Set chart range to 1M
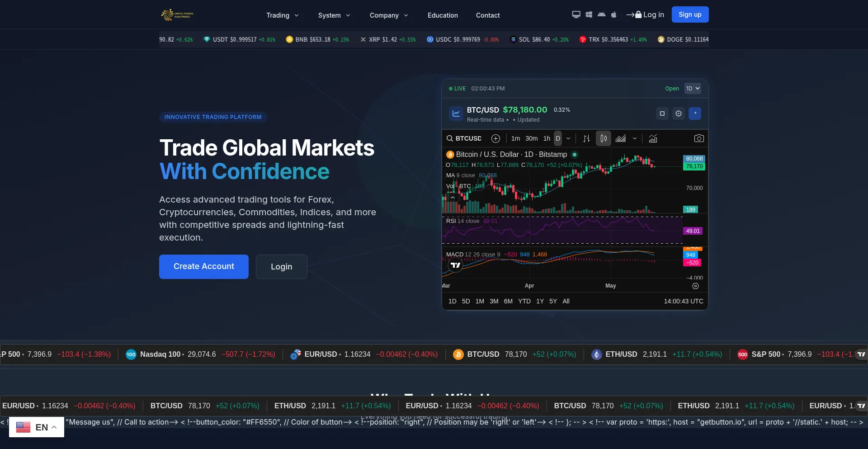The image size is (868, 449). (480, 301)
